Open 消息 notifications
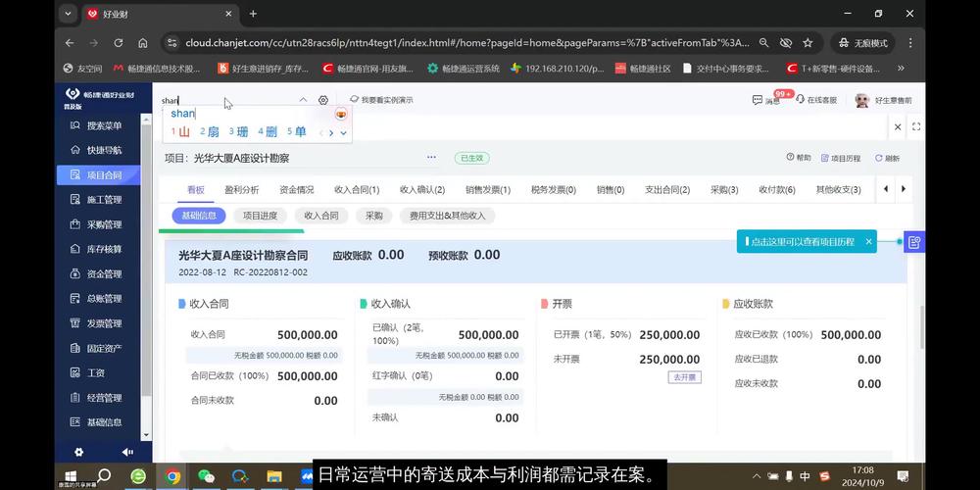Image resolution: width=980 pixels, height=490 pixels. coord(767,100)
